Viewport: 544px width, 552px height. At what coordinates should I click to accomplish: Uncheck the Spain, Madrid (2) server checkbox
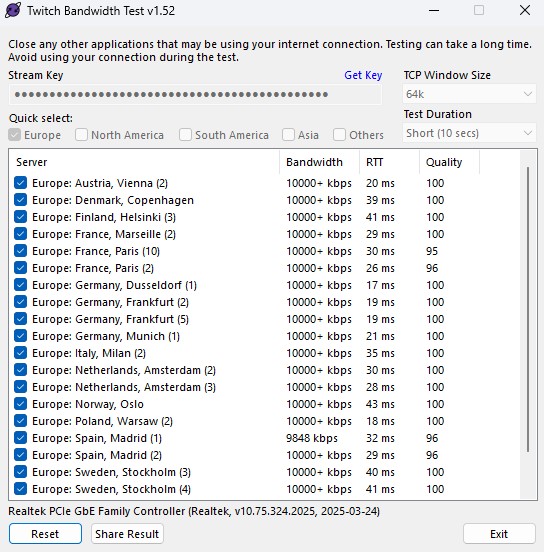point(20,455)
